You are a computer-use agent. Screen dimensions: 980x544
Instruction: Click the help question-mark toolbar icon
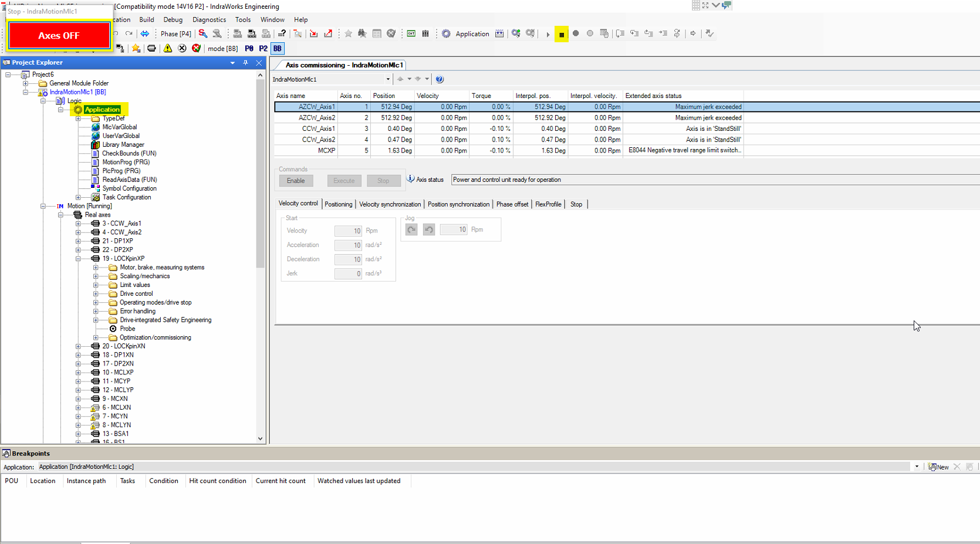pos(282,33)
